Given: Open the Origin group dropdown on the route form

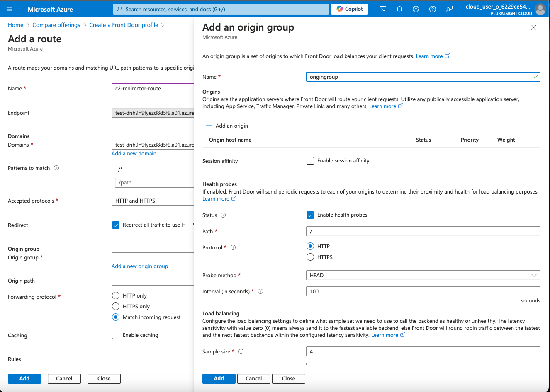Looking at the screenshot, I should [153, 257].
